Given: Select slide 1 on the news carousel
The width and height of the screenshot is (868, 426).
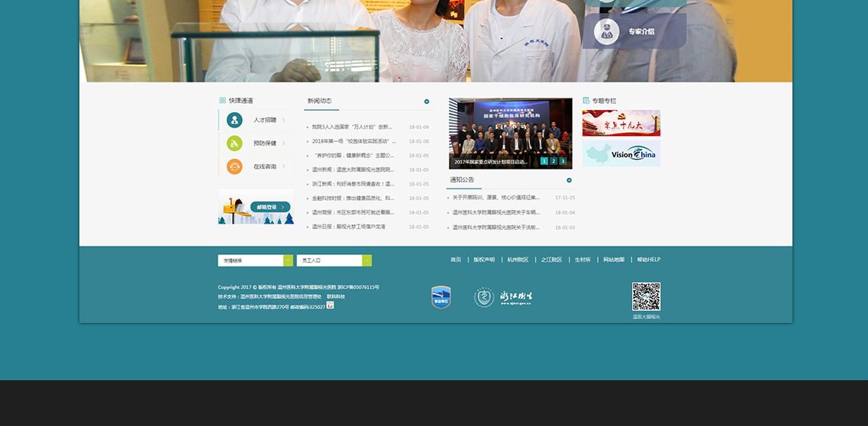Looking at the screenshot, I should [544, 161].
